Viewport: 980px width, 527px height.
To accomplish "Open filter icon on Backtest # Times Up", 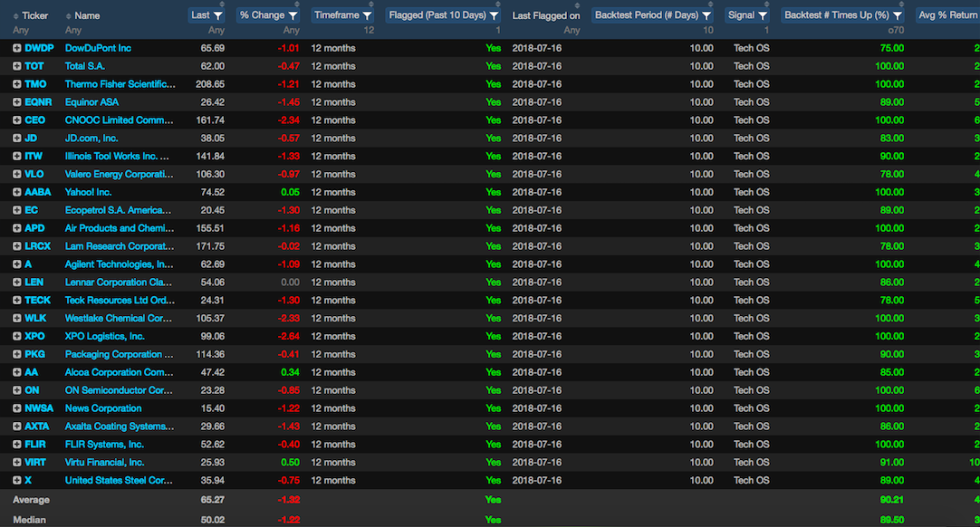I will pyautogui.click(x=898, y=15).
